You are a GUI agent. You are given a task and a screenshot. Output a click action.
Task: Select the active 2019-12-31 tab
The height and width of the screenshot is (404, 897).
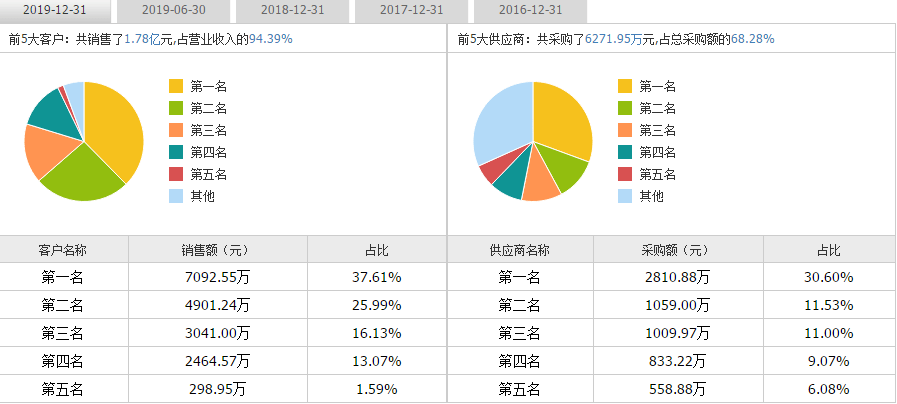pyautogui.click(x=55, y=10)
